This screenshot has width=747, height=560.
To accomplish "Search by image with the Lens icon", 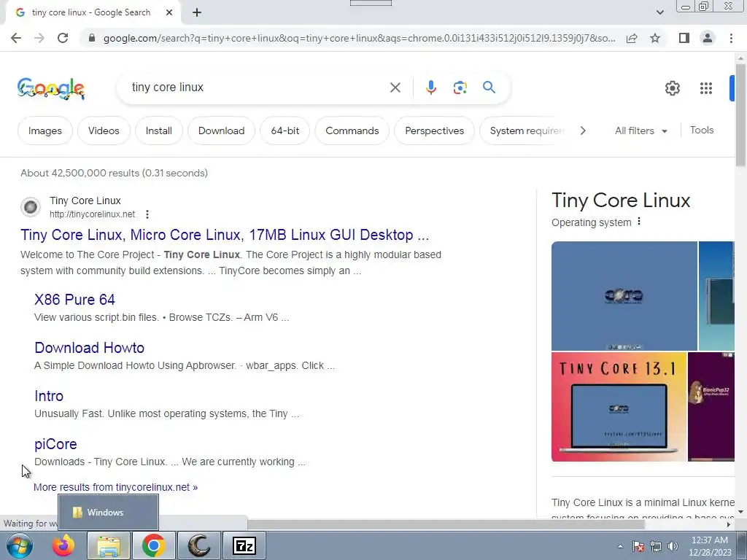I will (x=460, y=87).
